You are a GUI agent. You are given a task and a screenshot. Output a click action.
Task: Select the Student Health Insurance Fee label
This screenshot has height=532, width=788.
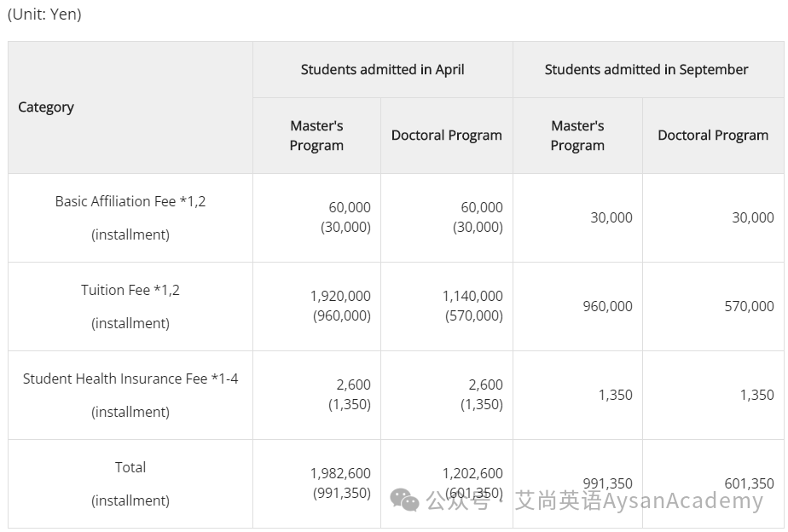130,379
